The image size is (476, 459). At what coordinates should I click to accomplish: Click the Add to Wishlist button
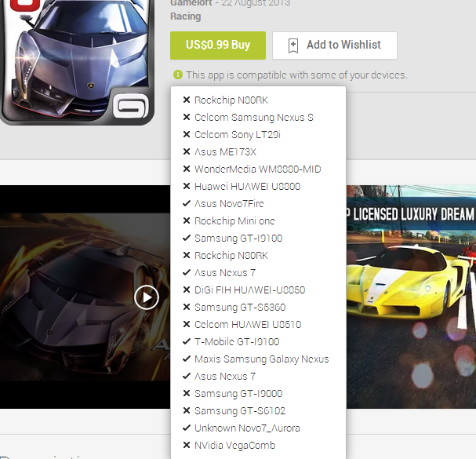click(335, 46)
